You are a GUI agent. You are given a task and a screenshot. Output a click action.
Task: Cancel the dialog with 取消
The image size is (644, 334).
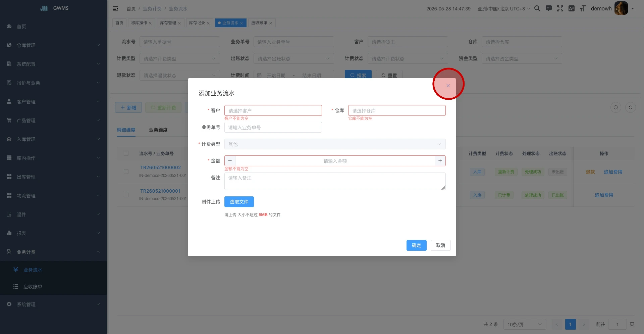tap(441, 245)
